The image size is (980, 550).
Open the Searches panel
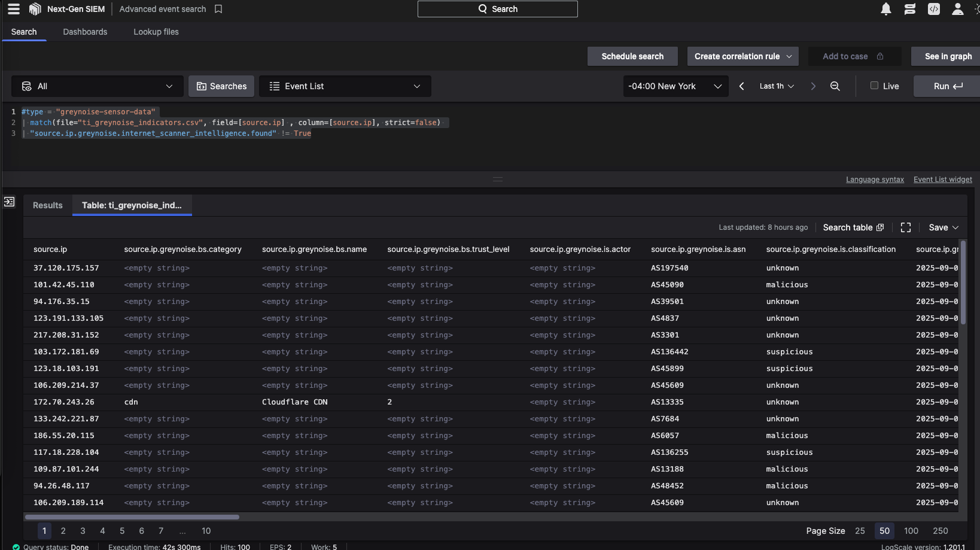pyautogui.click(x=221, y=86)
